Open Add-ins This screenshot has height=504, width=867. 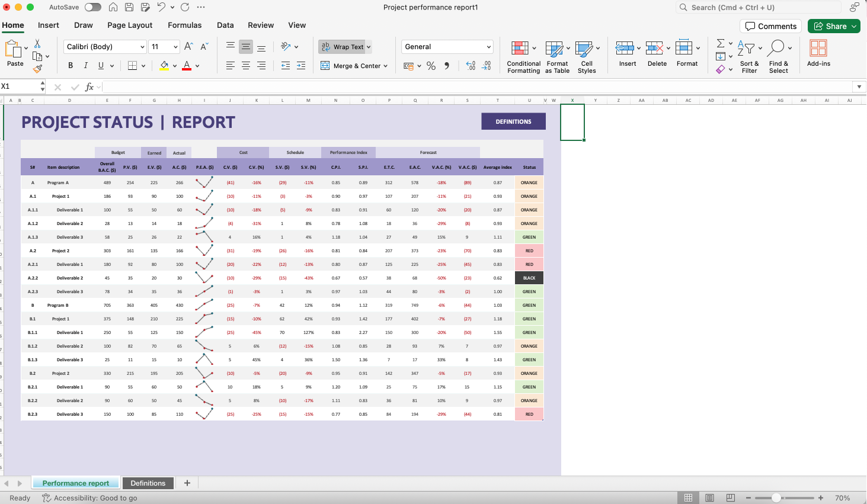[x=818, y=53]
